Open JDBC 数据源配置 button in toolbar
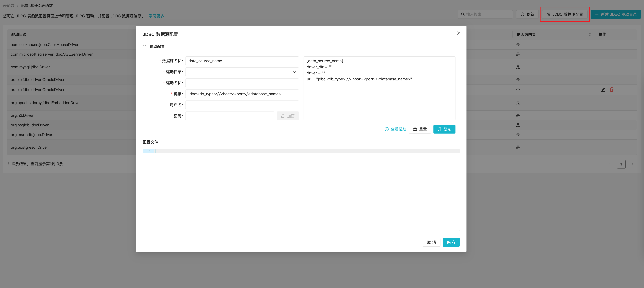This screenshot has width=644, height=288. click(x=564, y=14)
